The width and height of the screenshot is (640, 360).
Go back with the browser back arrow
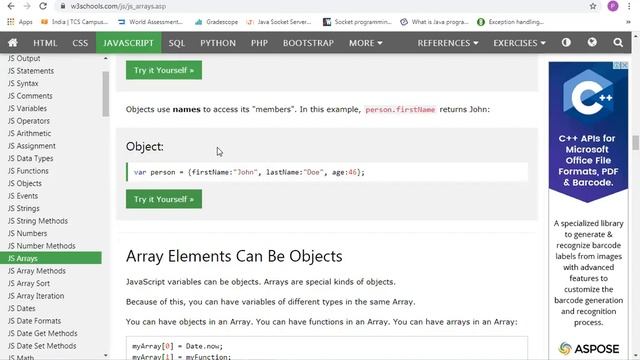11,6
